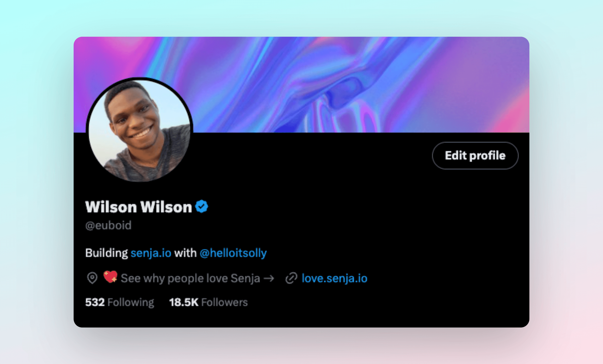Image resolution: width=603 pixels, height=364 pixels.
Task: Open the circular profile photo
Action: point(139,130)
